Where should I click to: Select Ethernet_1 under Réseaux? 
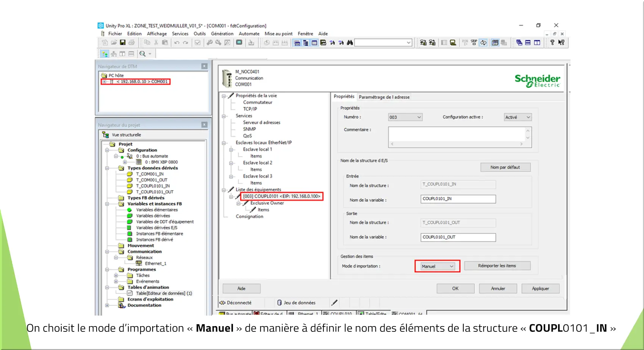[x=156, y=264]
